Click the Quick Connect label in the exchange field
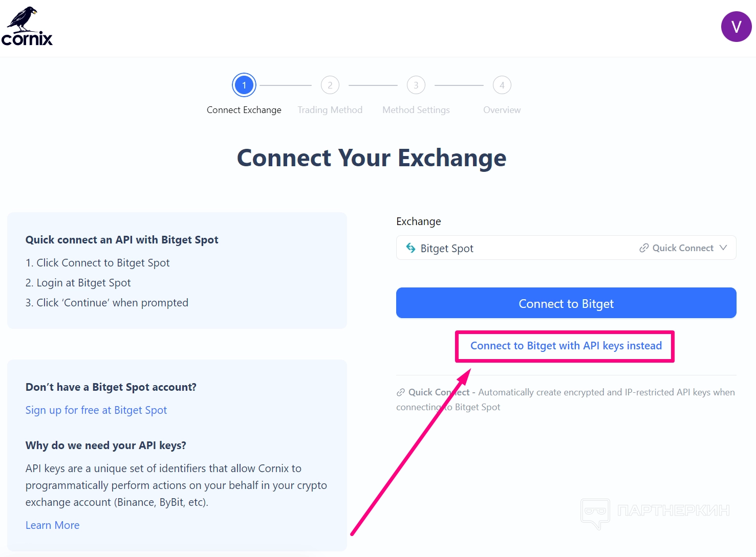Image resolution: width=756 pixels, height=557 pixels. [x=683, y=248]
